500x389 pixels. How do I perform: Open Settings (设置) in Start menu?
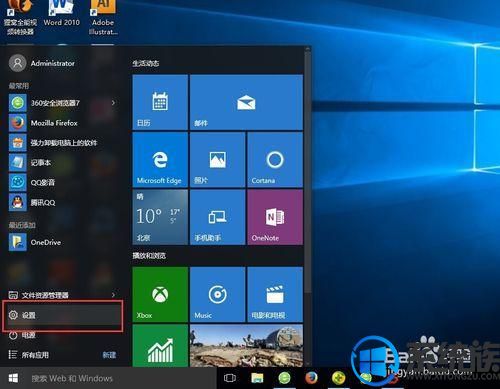(x=62, y=315)
